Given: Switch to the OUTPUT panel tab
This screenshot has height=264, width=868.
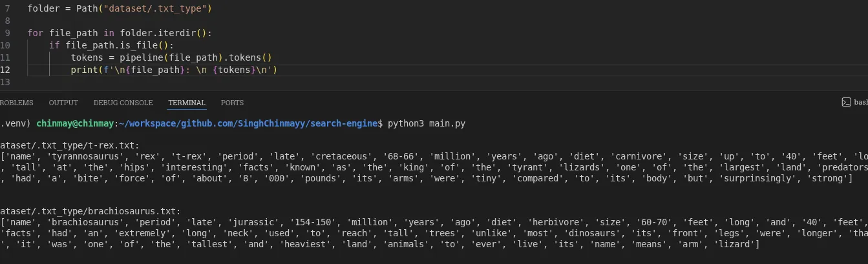Looking at the screenshot, I should click(x=63, y=103).
